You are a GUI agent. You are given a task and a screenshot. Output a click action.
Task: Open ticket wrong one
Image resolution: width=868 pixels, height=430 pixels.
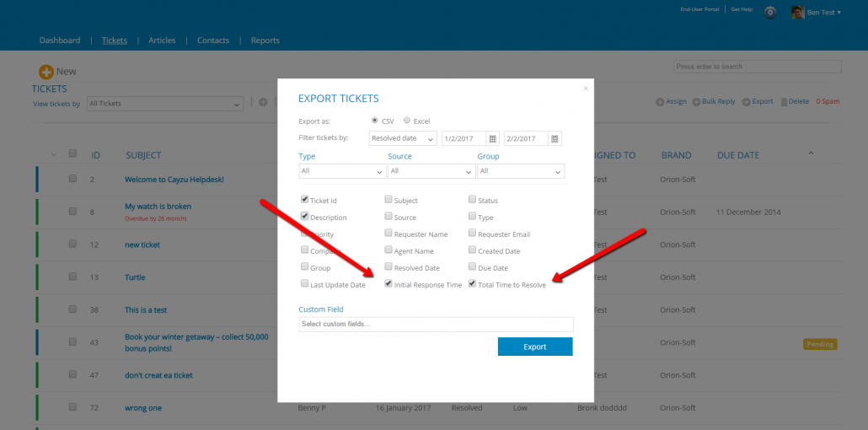[x=143, y=408]
